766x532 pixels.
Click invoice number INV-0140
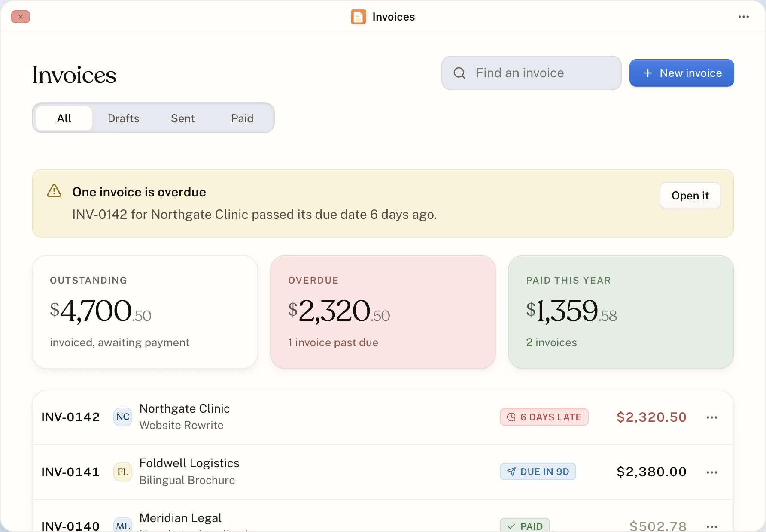[70, 526]
